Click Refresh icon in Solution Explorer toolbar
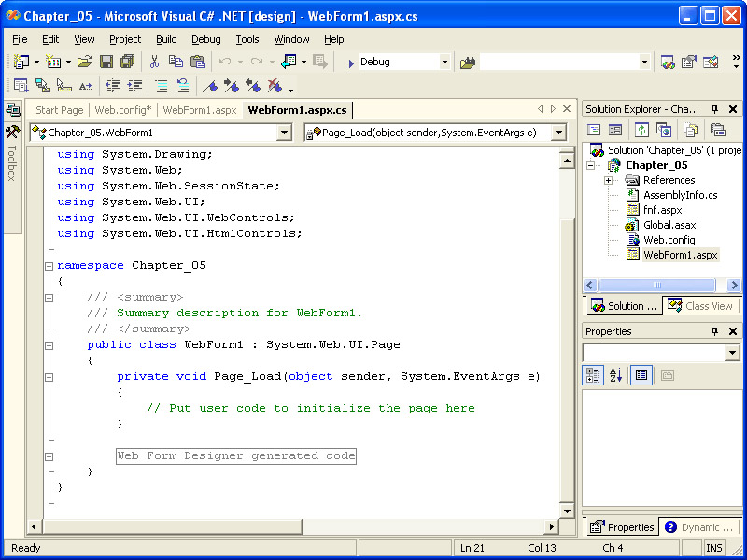This screenshot has width=747, height=560. tap(642, 130)
